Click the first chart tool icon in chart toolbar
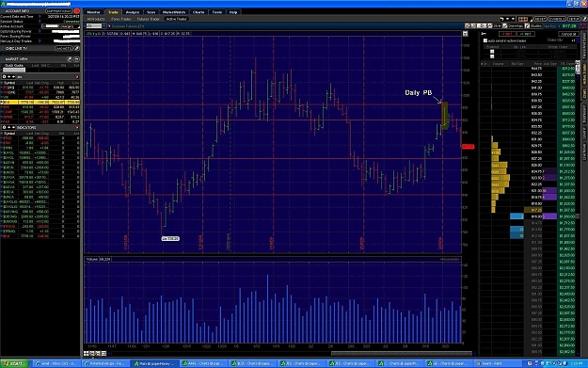Image resolution: width=588 pixels, height=368 pixels. click(x=468, y=26)
